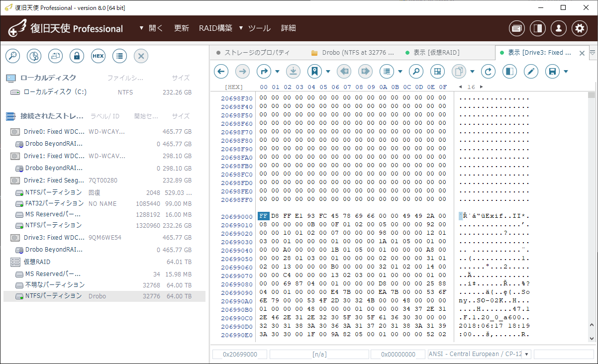Select 不明なパーティション entry

coord(104,285)
